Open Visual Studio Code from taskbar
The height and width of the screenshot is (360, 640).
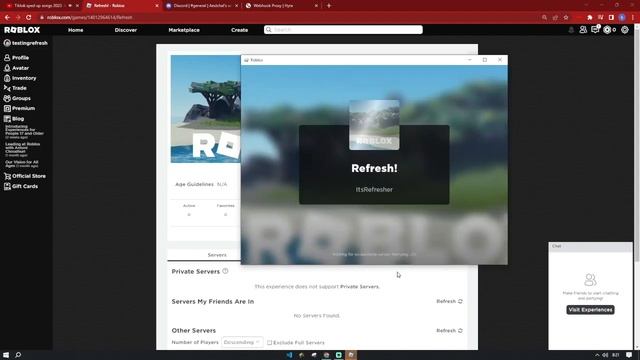(x=289, y=355)
